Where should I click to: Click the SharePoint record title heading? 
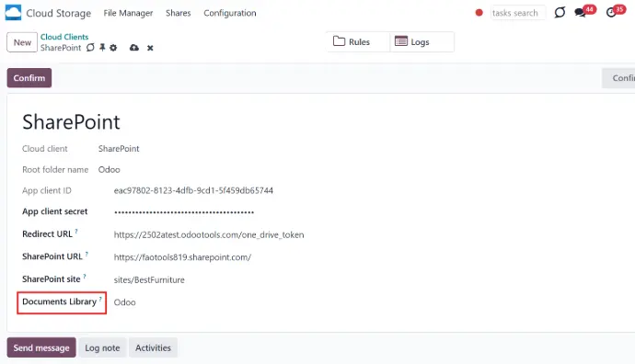pyautogui.click(x=71, y=122)
